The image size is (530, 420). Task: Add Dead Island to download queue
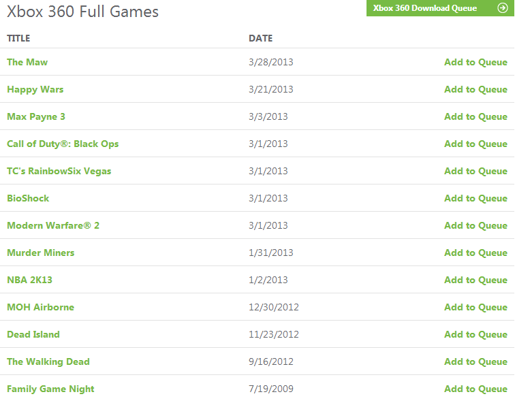pos(476,335)
